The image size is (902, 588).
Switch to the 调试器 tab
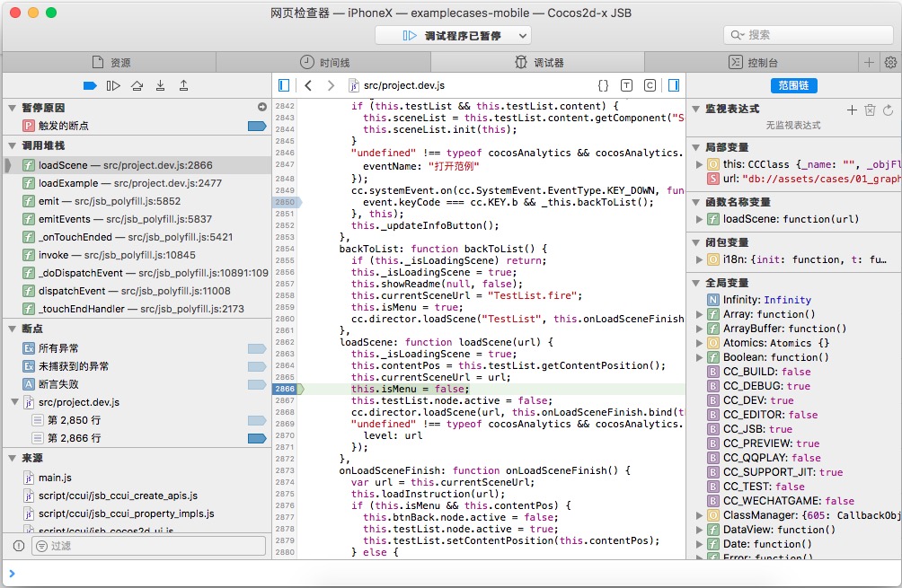click(x=538, y=62)
